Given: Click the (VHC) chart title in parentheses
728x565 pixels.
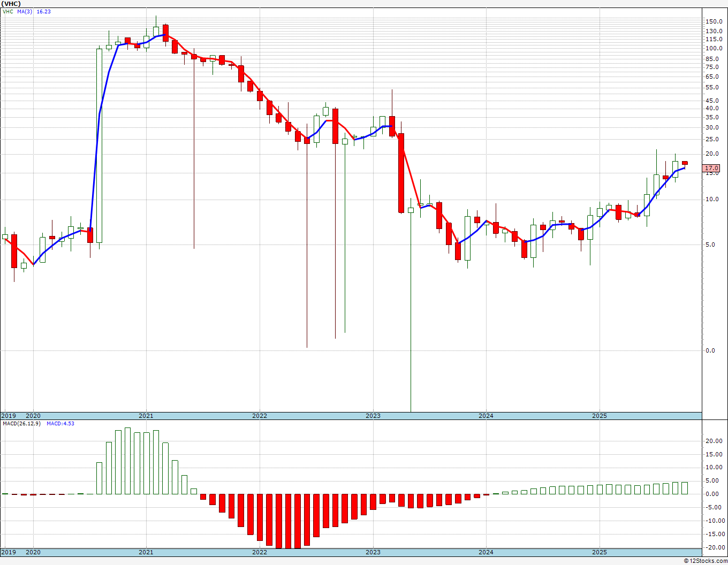Looking at the screenshot, I should [11, 4].
